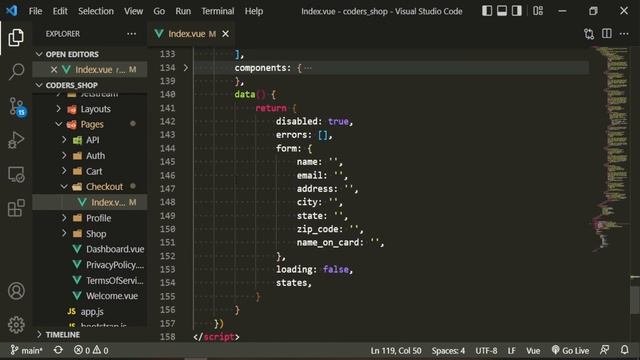
Task: Open the Go menu
Action: pos(159,11)
